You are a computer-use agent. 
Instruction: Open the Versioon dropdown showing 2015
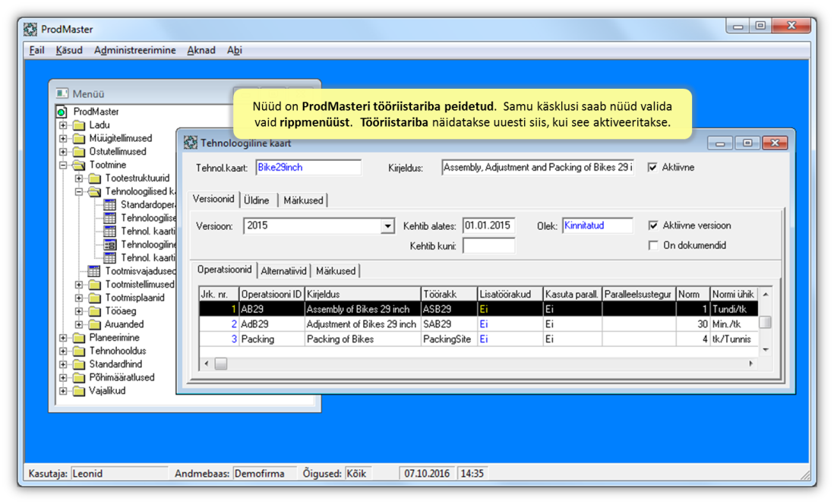point(387,226)
